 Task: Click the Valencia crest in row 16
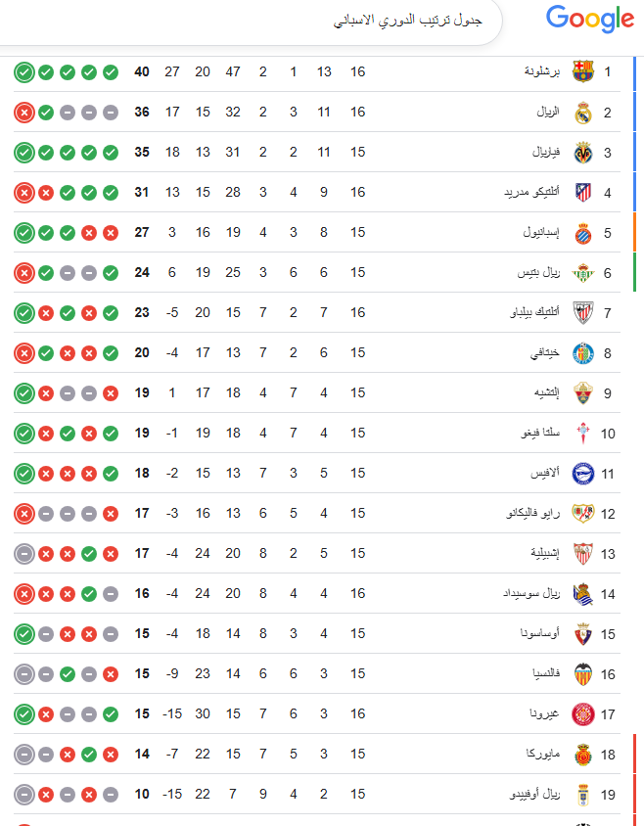click(x=582, y=673)
